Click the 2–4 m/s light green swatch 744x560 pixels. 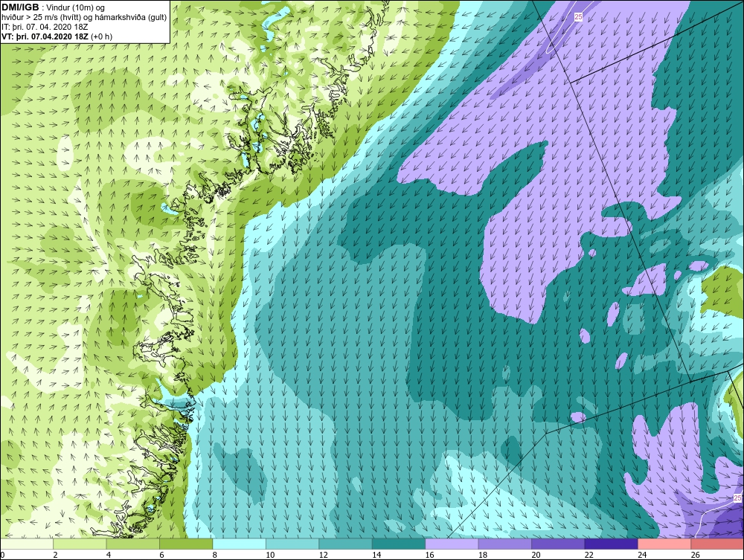80,544
